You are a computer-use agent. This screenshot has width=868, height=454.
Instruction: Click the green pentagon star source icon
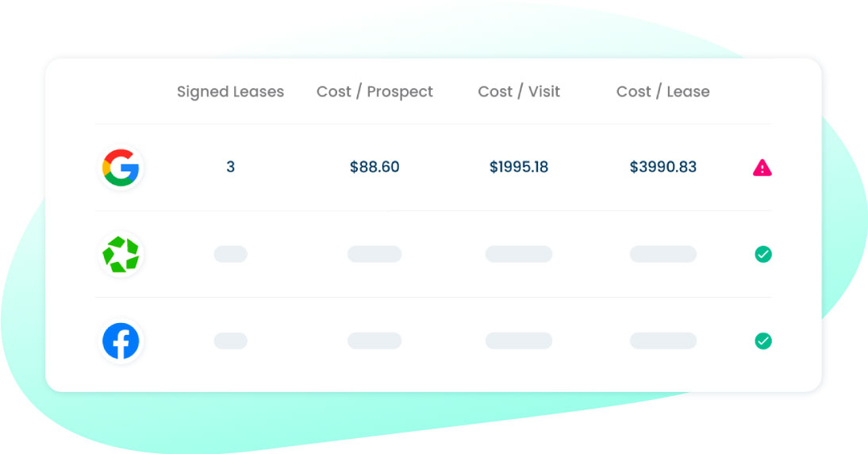pos(121,254)
